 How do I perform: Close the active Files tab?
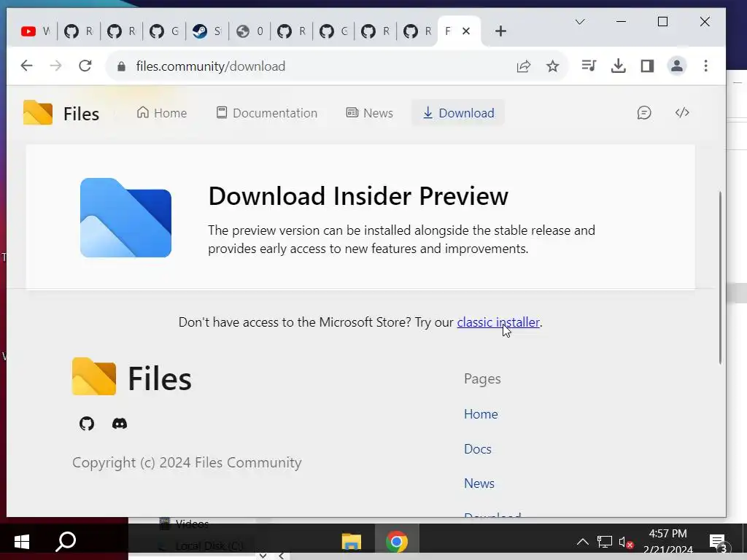click(x=466, y=31)
